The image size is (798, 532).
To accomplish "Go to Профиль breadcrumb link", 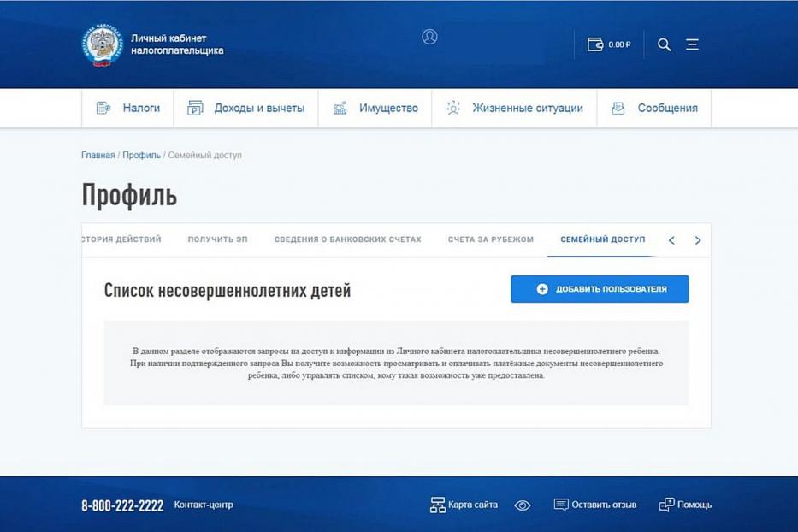I will tap(141, 155).
